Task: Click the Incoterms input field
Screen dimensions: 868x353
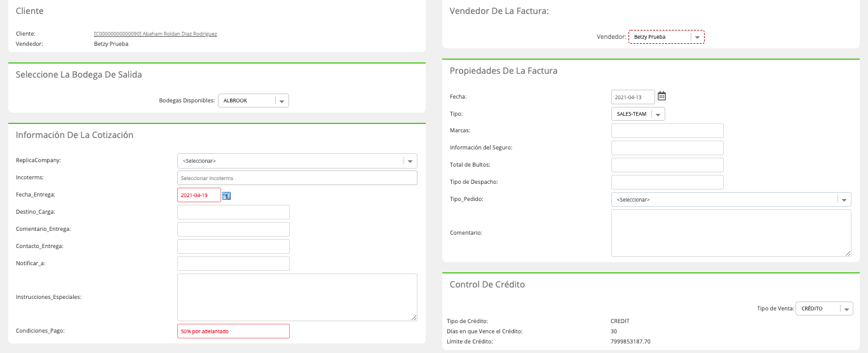Action: coord(297,178)
